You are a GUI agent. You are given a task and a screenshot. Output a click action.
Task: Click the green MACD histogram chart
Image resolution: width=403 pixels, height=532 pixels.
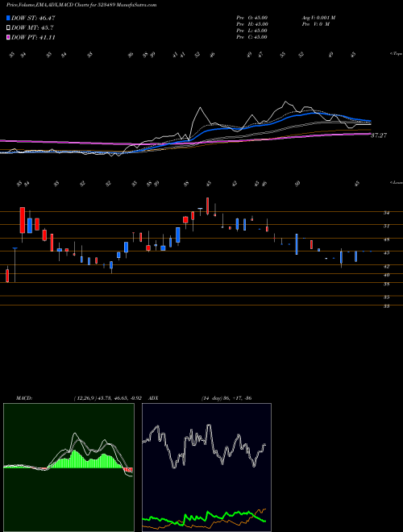tap(69, 468)
